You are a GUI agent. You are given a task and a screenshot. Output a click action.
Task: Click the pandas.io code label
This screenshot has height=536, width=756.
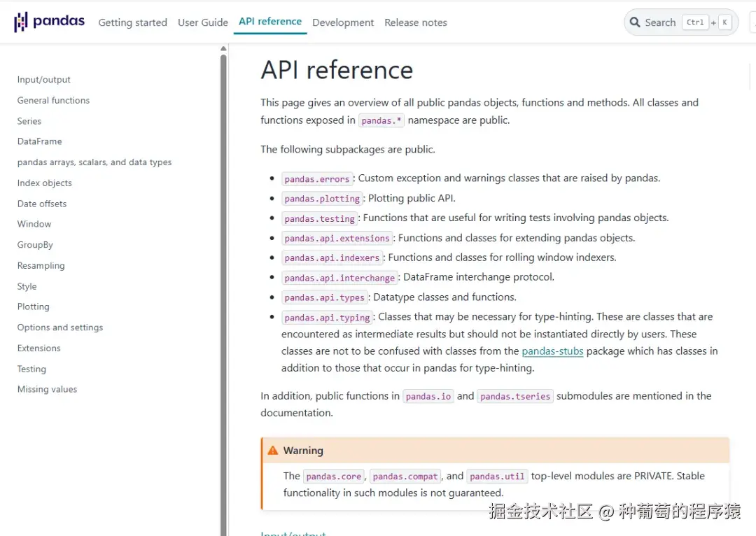tap(428, 396)
